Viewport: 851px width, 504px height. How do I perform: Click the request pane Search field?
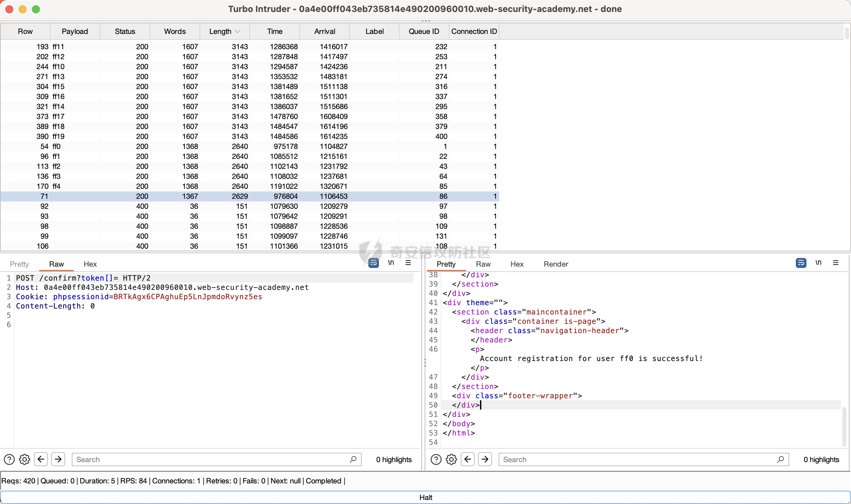[216, 459]
